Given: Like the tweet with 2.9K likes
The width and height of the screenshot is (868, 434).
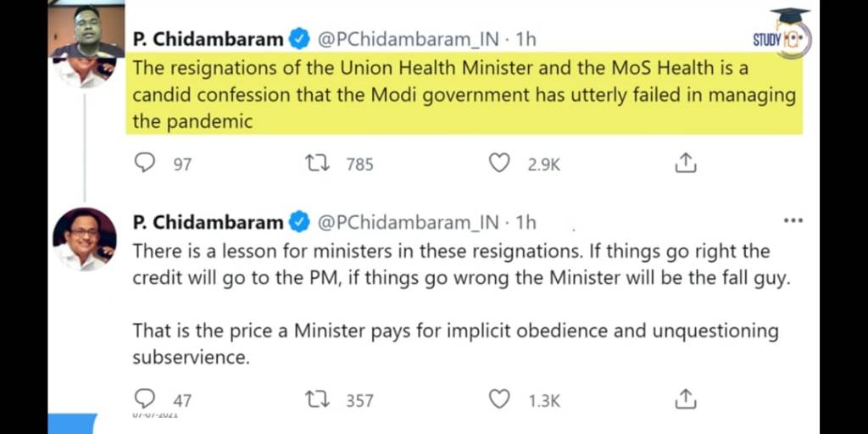Looking at the screenshot, I should coord(499,162).
